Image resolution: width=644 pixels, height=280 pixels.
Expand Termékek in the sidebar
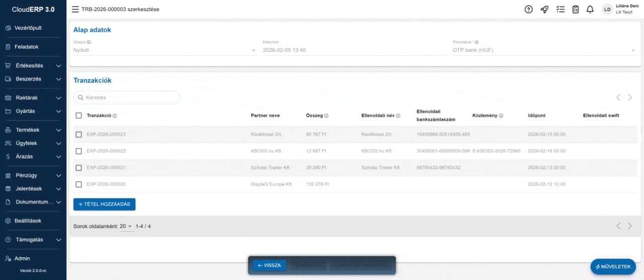coord(33,130)
